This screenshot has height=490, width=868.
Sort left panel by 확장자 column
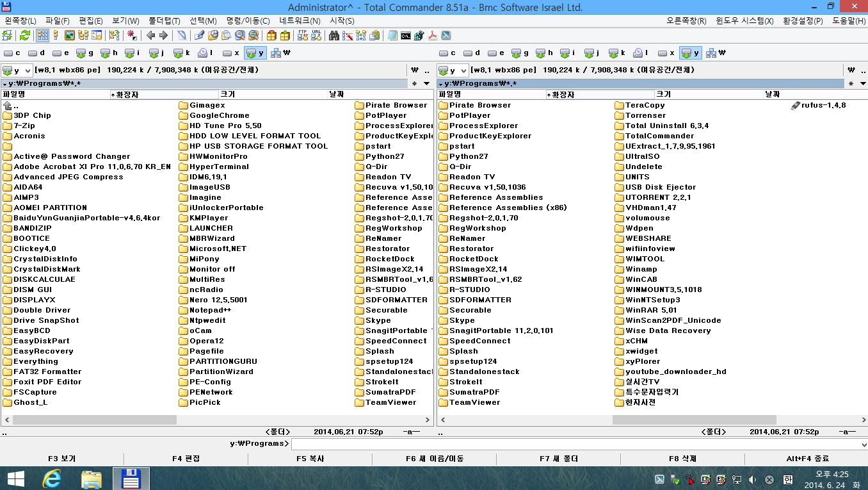click(164, 94)
